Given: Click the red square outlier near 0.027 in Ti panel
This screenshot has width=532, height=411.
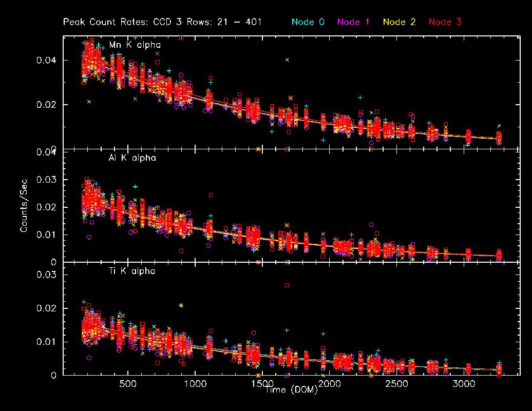Looking at the screenshot, I should [x=287, y=285].
